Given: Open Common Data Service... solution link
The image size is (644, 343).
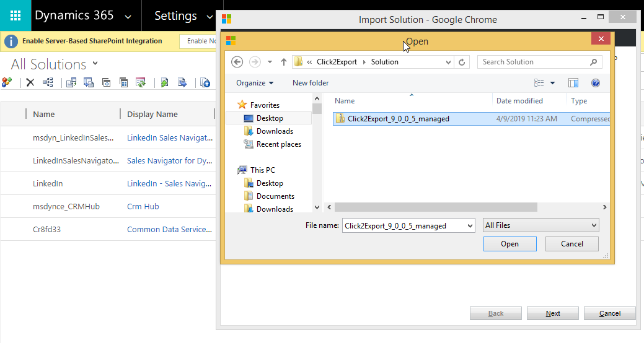Looking at the screenshot, I should [x=169, y=229].
